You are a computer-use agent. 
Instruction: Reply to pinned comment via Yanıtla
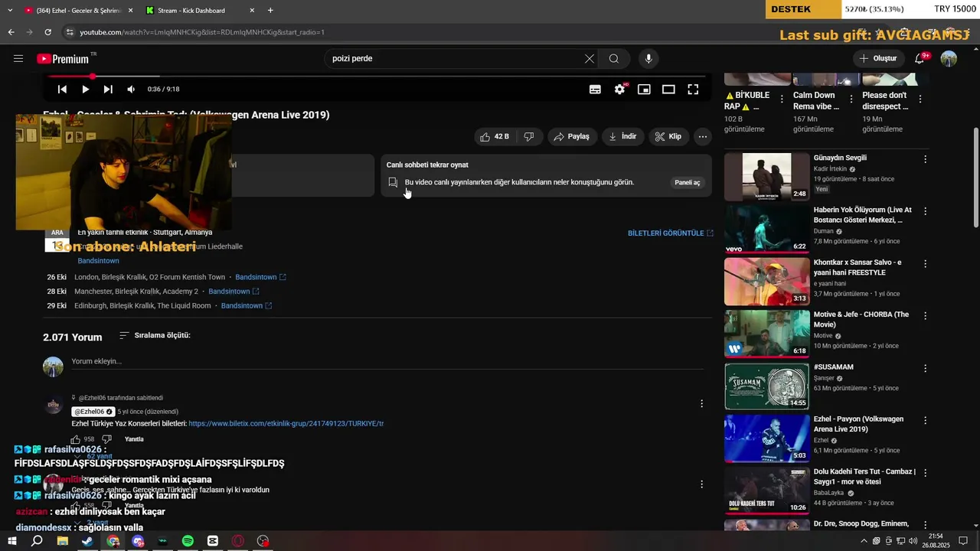(134, 439)
